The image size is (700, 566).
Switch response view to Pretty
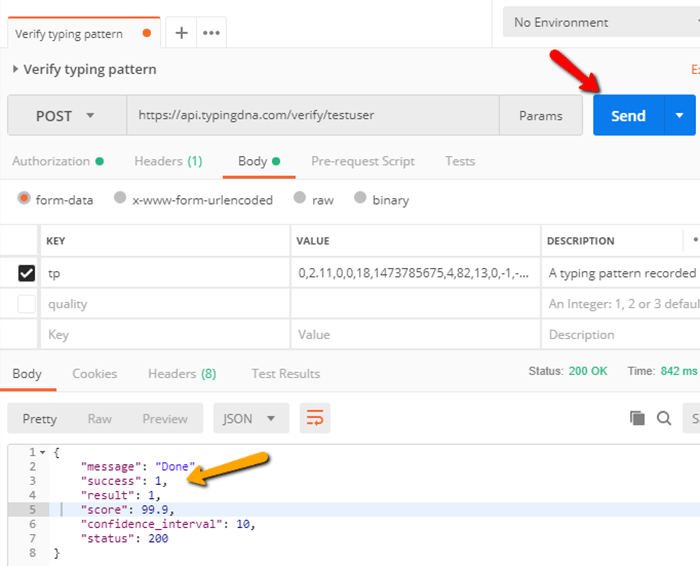pyautogui.click(x=40, y=419)
